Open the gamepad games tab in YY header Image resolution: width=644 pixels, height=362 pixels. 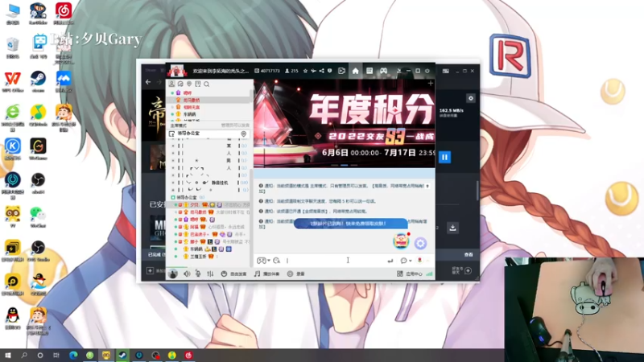(x=383, y=71)
